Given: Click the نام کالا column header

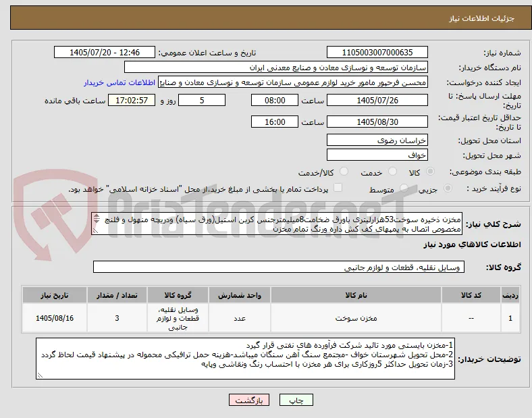Looking at the screenshot, I should (356, 295).
